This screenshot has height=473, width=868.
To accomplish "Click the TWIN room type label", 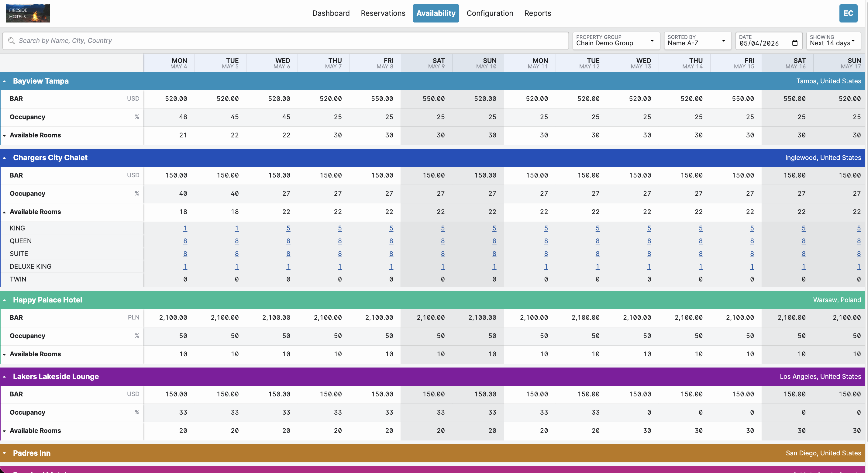I will (x=18, y=279).
